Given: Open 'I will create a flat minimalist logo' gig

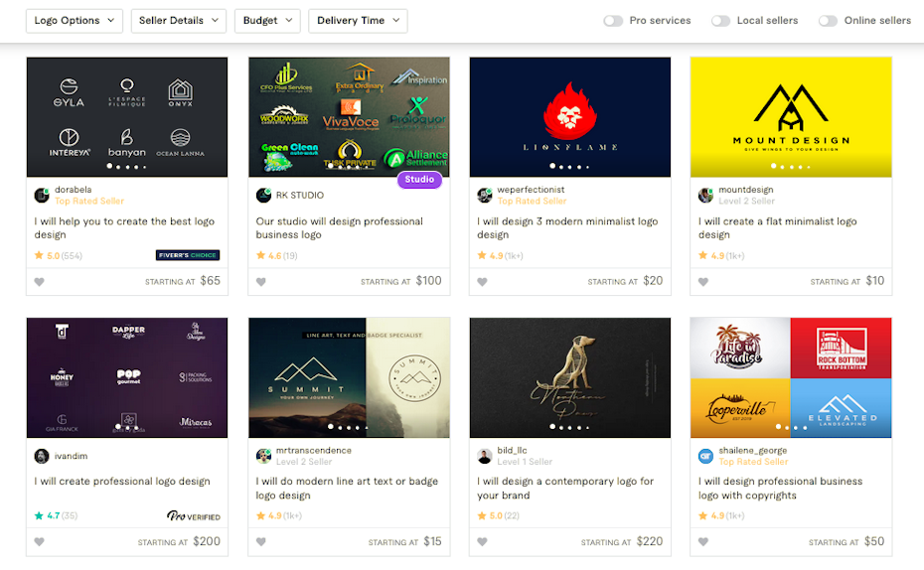Looking at the screenshot, I should [x=777, y=228].
